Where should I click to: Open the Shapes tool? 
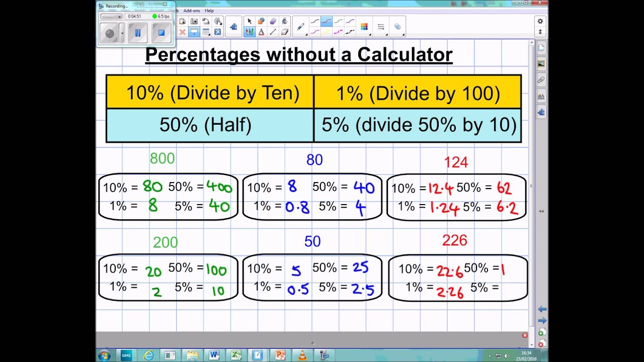pos(261,21)
